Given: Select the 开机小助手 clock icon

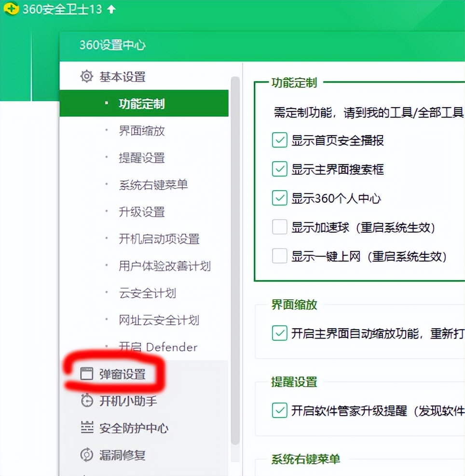Looking at the screenshot, I should point(86,401).
